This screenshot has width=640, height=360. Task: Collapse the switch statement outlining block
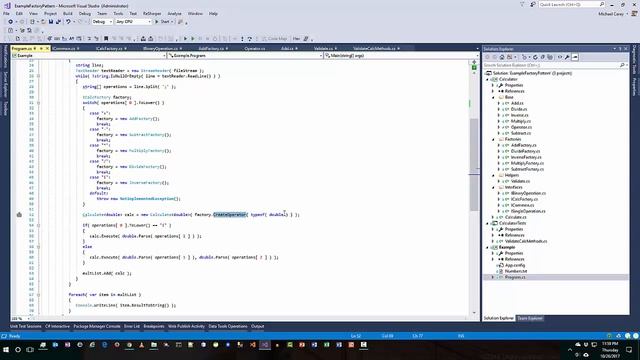tap(38, 103)
